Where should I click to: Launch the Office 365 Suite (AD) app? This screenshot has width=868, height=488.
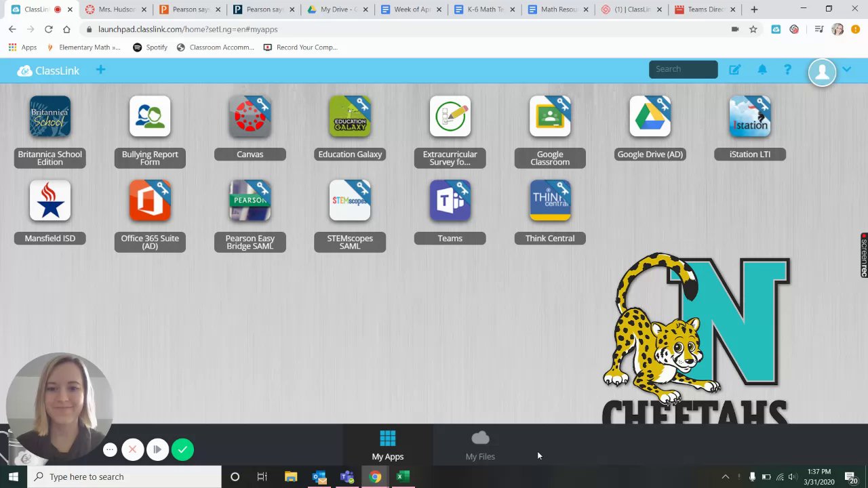(150, 201)
